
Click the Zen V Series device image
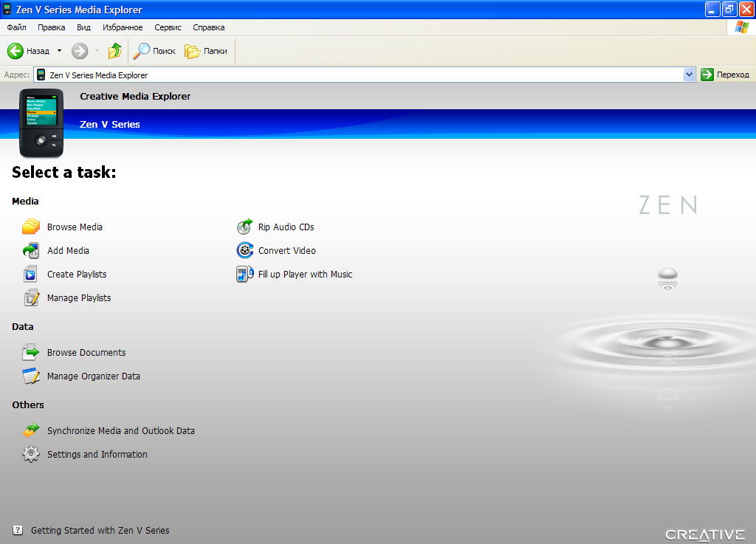pos(41,123)
